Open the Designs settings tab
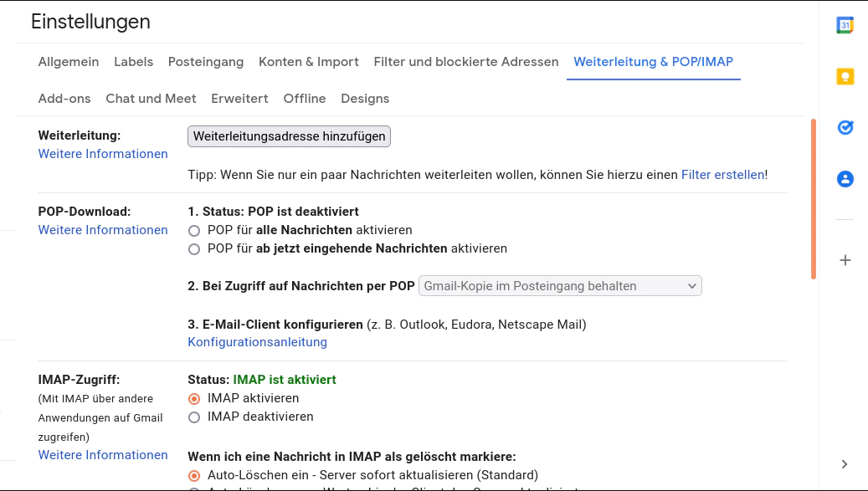 pyautogui.click(x=364, y=99)
